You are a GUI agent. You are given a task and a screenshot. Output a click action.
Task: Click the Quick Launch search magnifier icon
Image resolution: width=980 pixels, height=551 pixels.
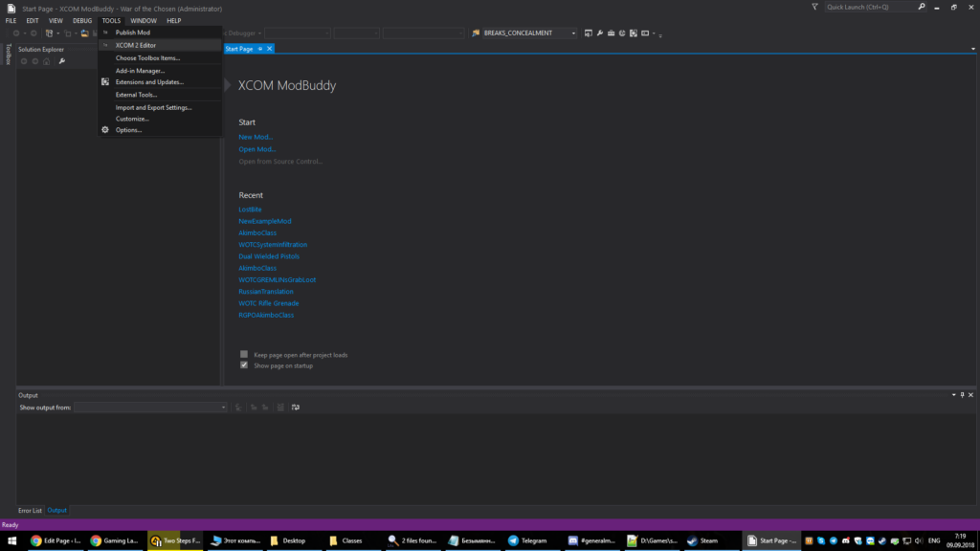pos(922,7)
